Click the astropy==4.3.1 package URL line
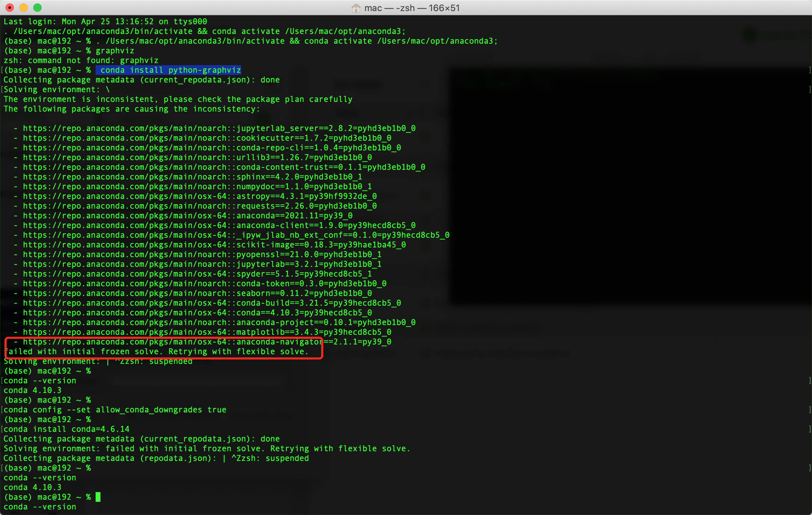Screen dimensions: 812x515 coord(200,196)
